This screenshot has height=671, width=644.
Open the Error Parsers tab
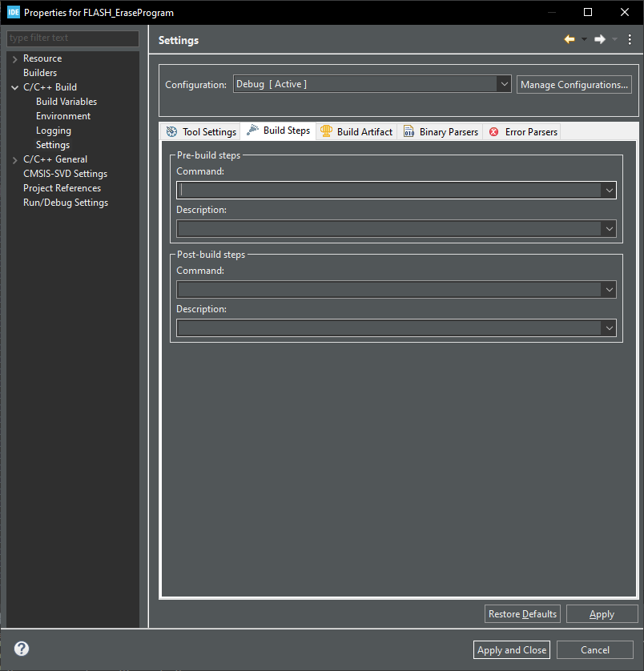click(x=522, y=131)
